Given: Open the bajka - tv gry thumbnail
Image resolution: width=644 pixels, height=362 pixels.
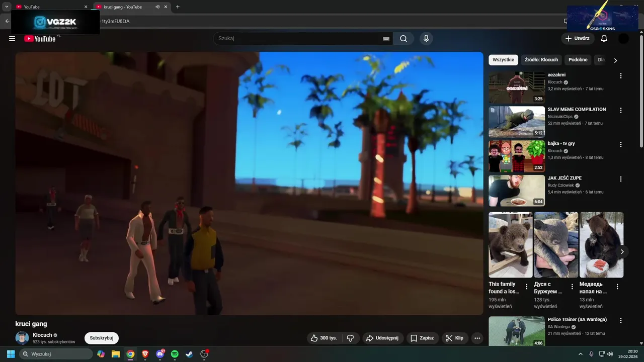Looking at the screenshot, I should coord(517,156).
